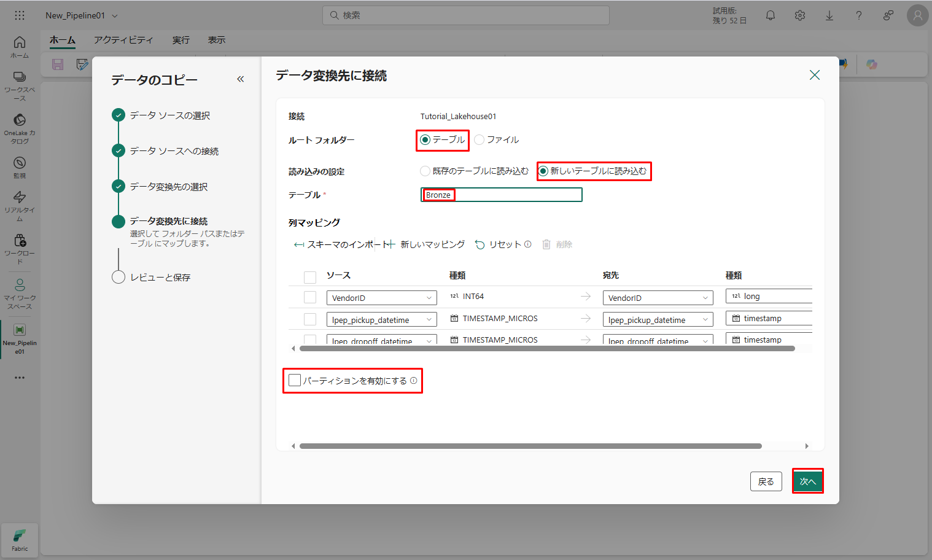The width and height of the screenshot is (932, 560).
Task: Open source lpep_pickup_datetime dropdown
Action: (382, 320)
